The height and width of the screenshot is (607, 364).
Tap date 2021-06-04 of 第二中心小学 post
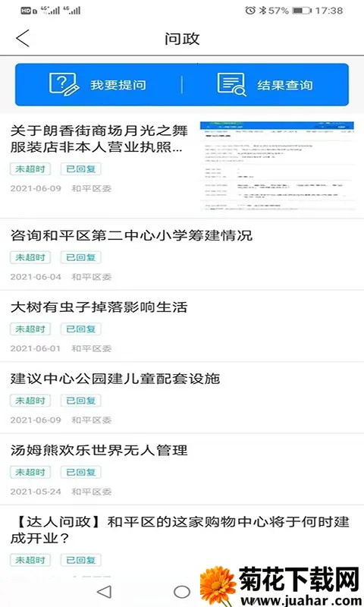point(36,277)
